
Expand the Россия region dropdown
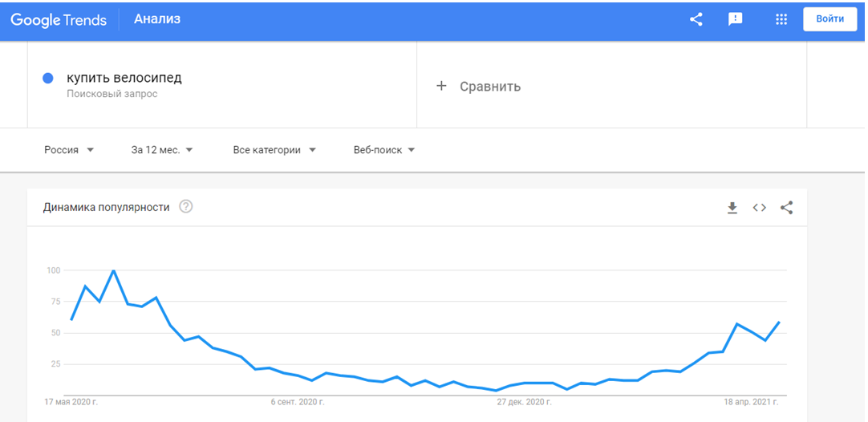click(69, 150)
